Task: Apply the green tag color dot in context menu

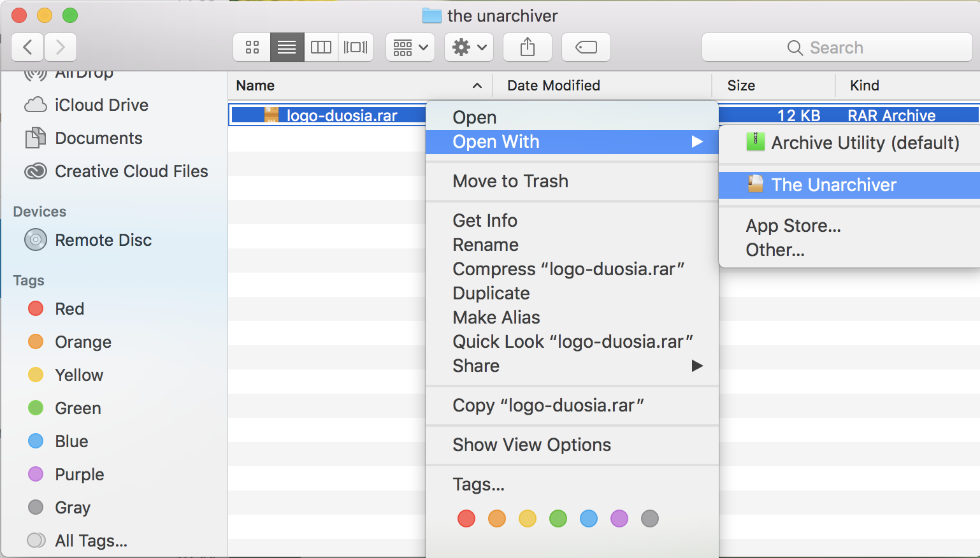Action: pyautogui.click(x=558, y=519)
